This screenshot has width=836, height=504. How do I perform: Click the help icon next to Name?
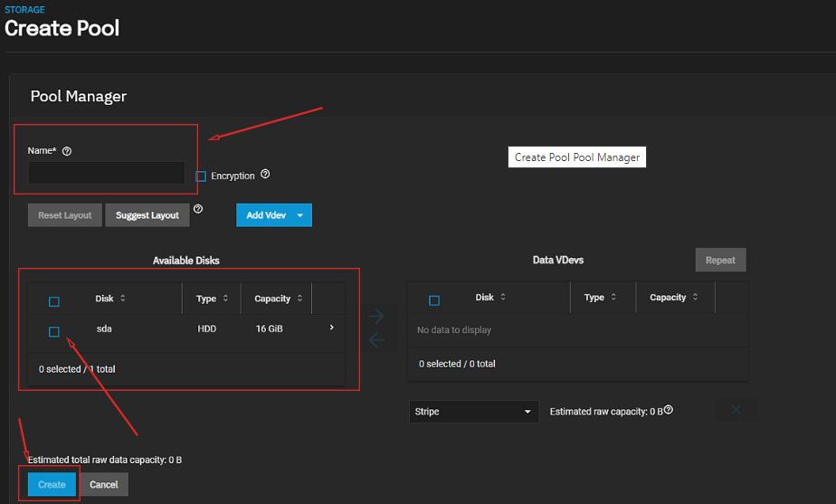point(67,151)
